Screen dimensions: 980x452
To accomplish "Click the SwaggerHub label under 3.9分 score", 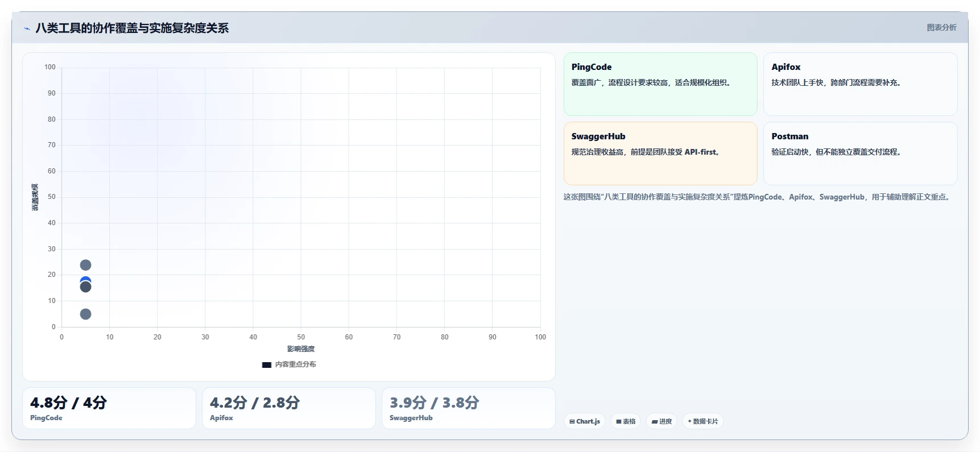I will pos(411,418).
